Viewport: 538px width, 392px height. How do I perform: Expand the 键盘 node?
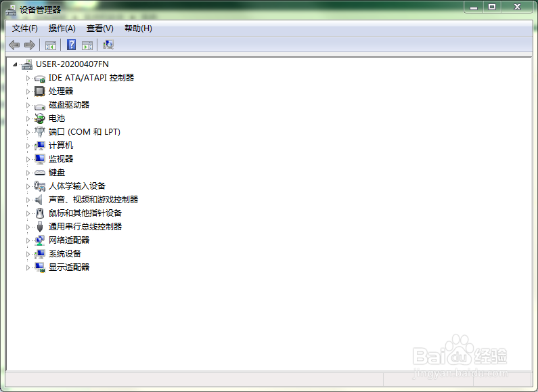pyautogui.click(x=28, y=173)
